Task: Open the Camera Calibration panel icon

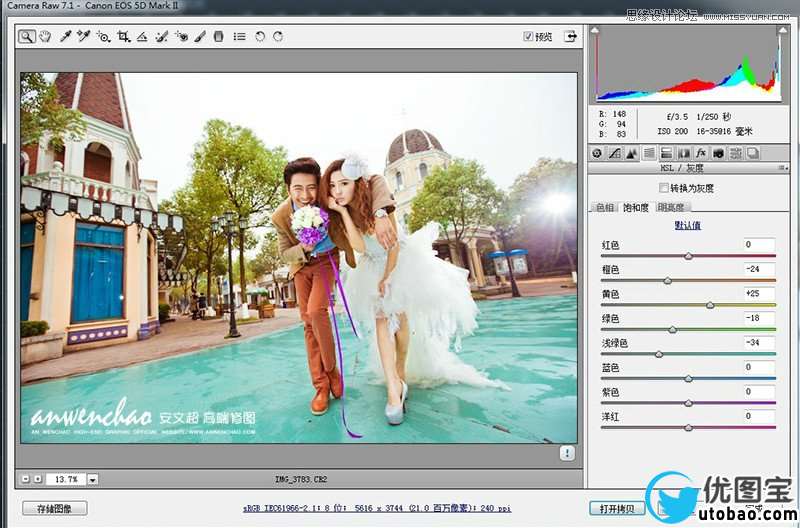Action: point(718,153)
